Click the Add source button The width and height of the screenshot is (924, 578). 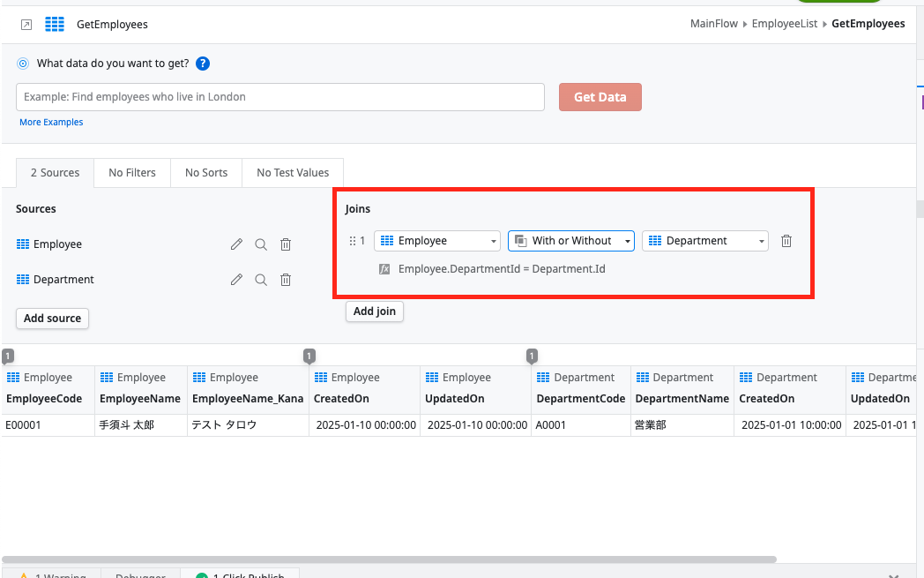[52, 319]
